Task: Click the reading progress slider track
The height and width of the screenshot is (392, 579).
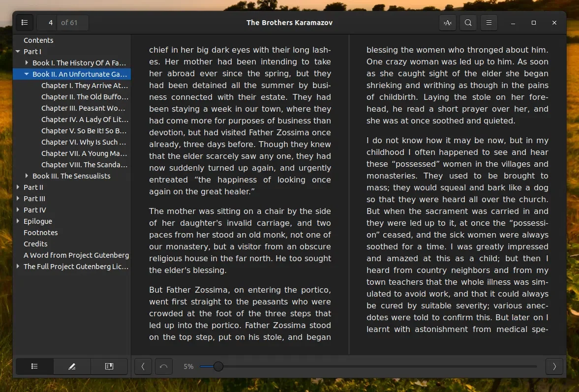Action: click(x=368, y=366)
